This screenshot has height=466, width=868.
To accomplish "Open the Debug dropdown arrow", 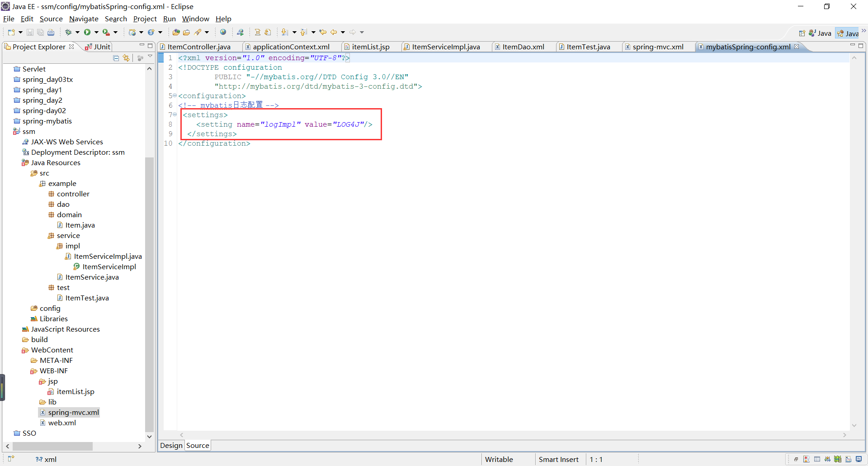I will point(77,32).
